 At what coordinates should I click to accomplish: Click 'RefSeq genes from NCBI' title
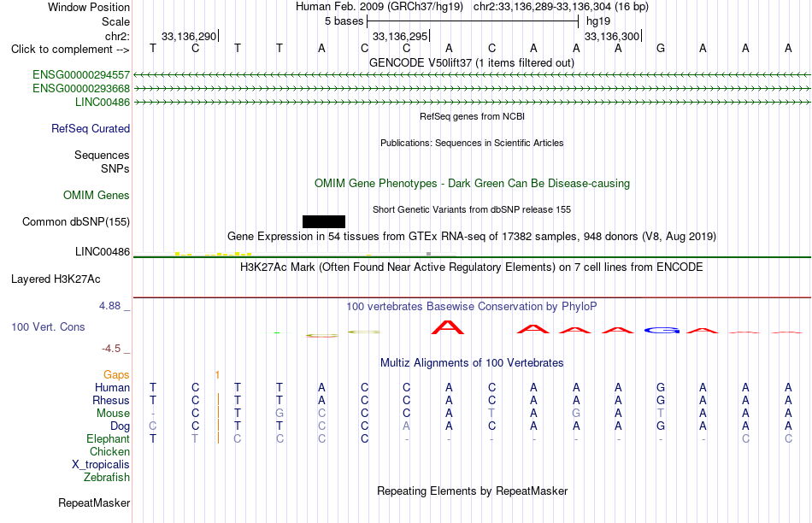473,116
